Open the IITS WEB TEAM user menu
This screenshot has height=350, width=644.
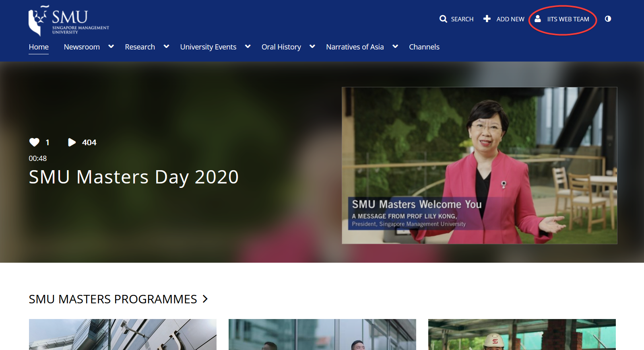click(568, 19)
